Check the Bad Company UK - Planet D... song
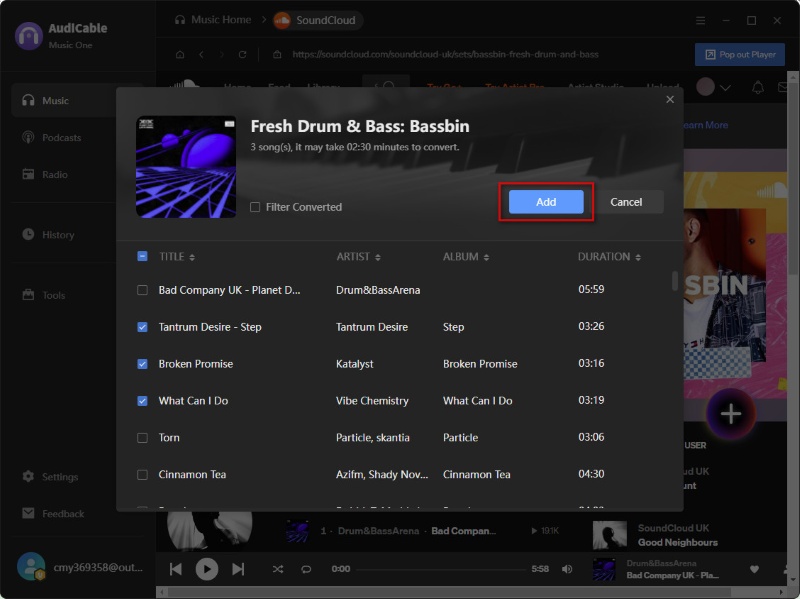Viewport: 800px width, 599px height. click(x=142, y=290)
